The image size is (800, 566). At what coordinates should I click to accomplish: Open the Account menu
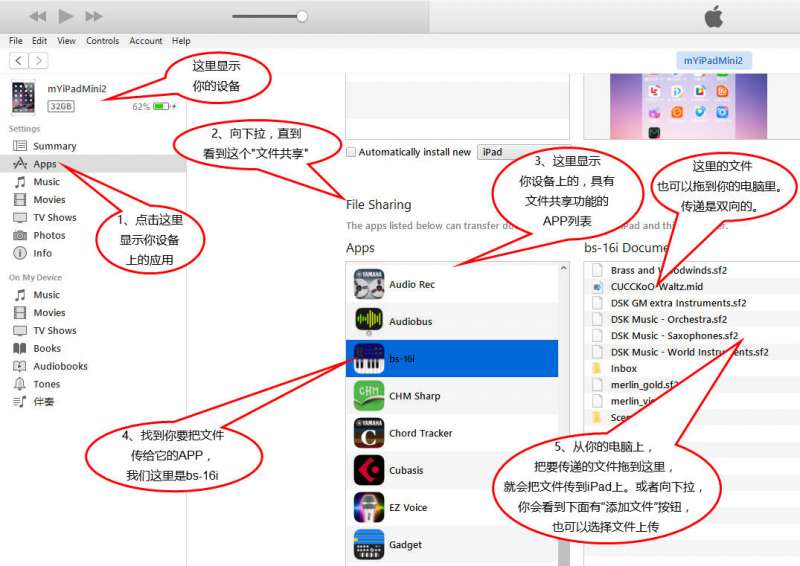pos(145,41)
